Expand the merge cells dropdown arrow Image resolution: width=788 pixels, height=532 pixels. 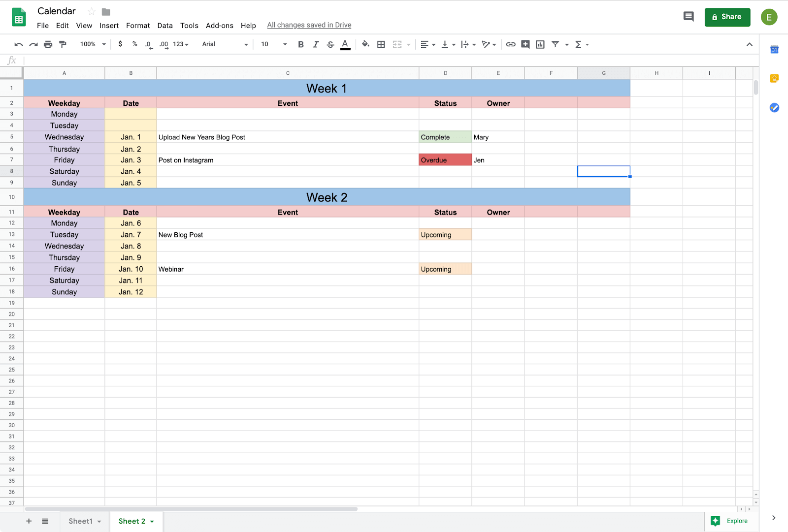tap(409, 45)
